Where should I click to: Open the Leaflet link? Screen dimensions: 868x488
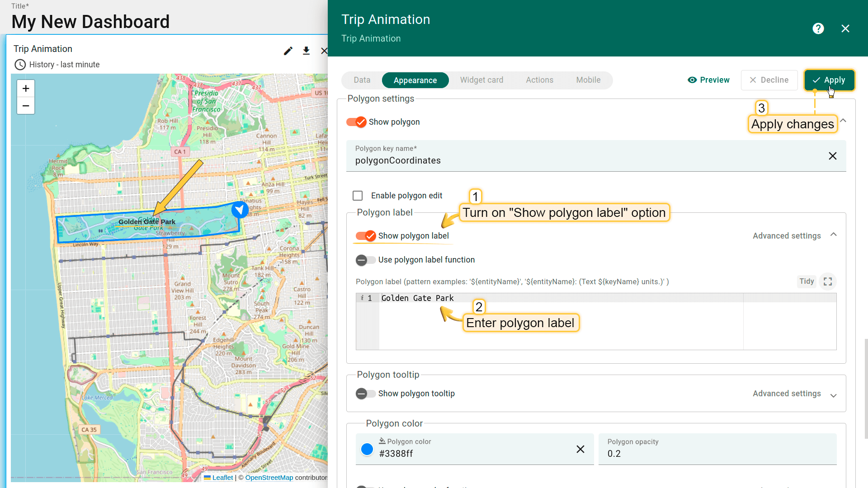pyautogui.click(x=222, y=478)
